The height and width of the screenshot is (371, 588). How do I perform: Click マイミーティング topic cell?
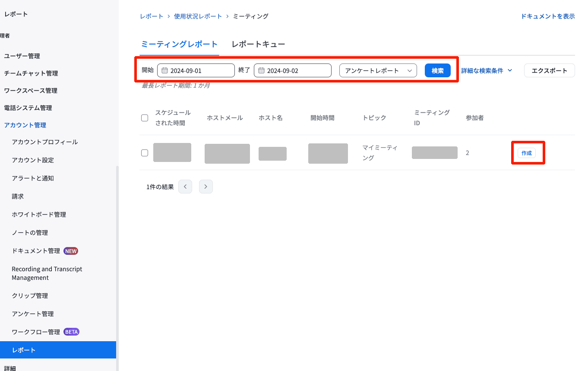(x=380, y=152)
